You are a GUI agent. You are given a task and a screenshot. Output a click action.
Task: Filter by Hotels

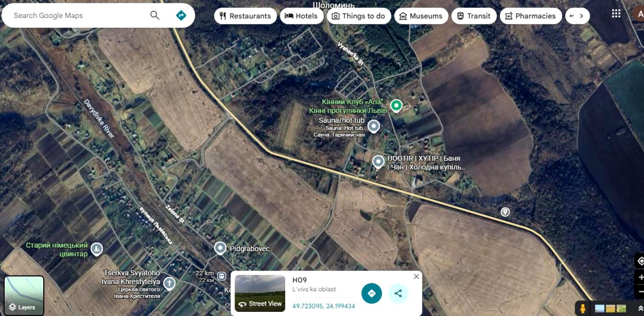point(301,16)
